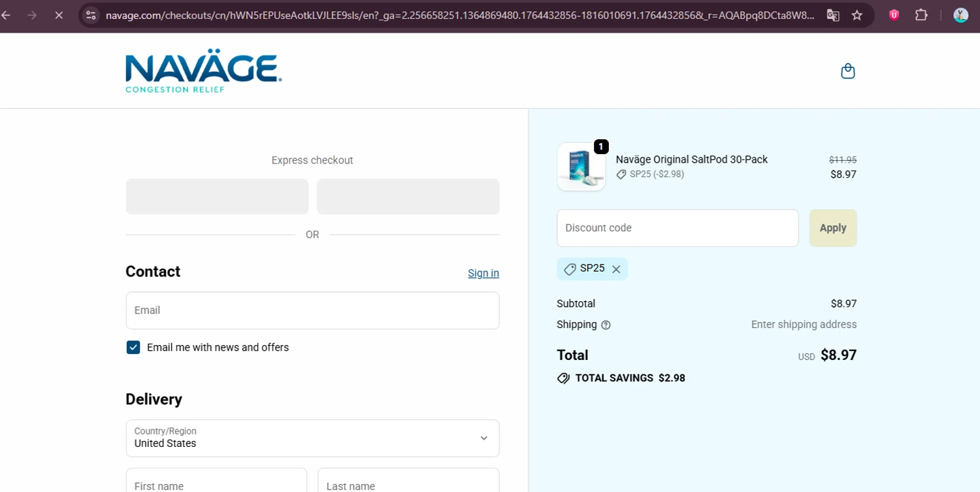Click the Express checkout heading

click(312, 161)
